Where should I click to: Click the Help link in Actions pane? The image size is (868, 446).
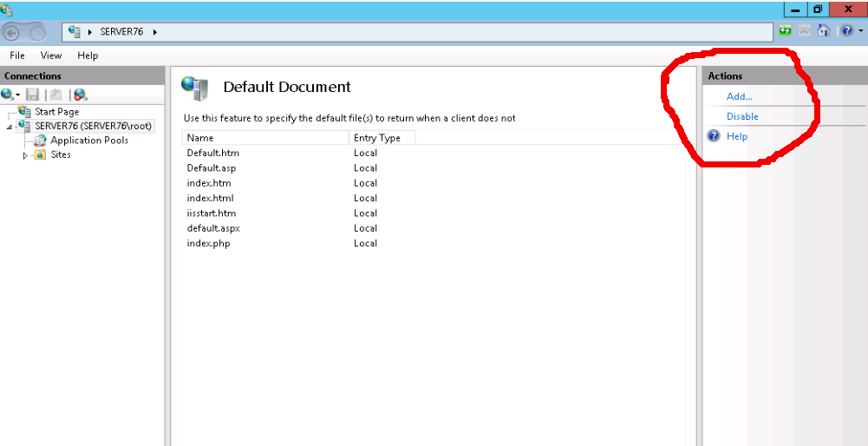[737, 136]
